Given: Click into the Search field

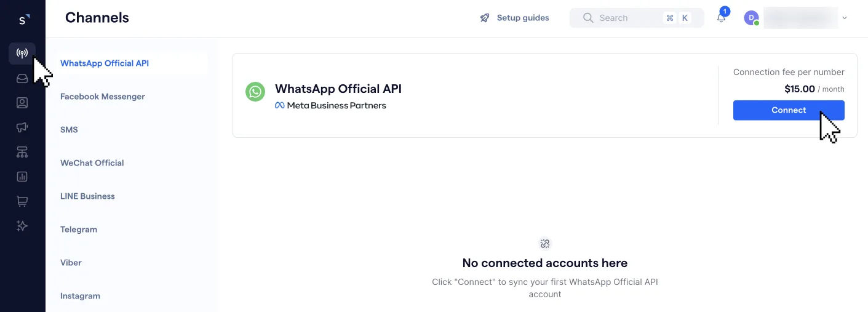Looking at the screenshot, I should [x=637, y=18].
